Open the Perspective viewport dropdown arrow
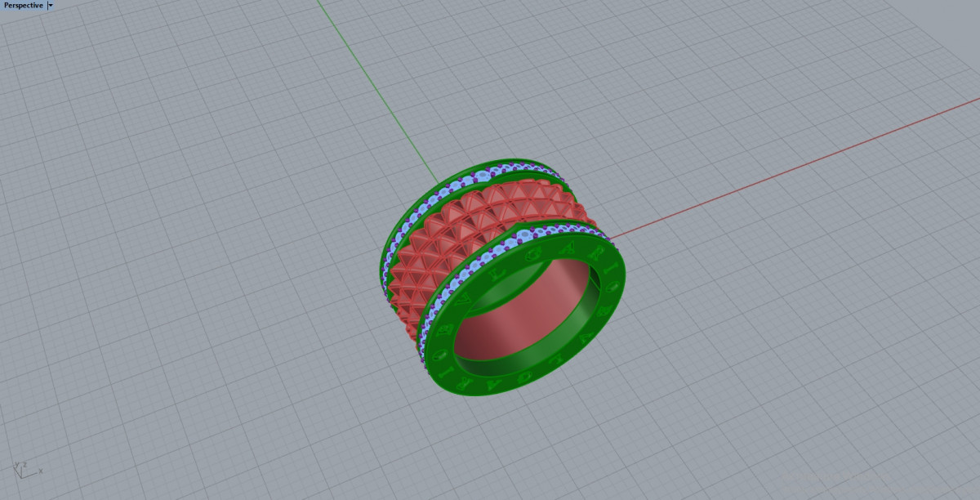The image size is (980, 500). [x=51, y=5]
